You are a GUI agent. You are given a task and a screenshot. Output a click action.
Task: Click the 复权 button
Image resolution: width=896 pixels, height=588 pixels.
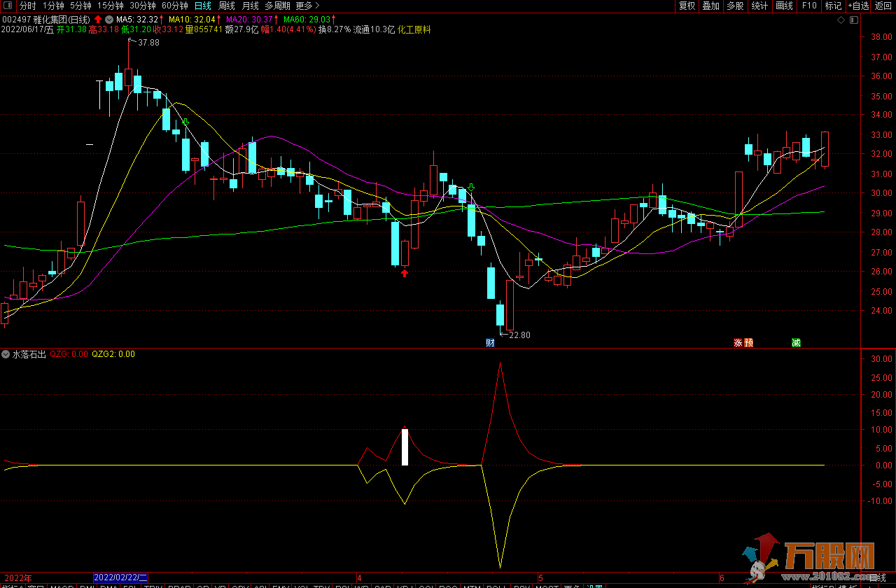(x=687, y=6)
